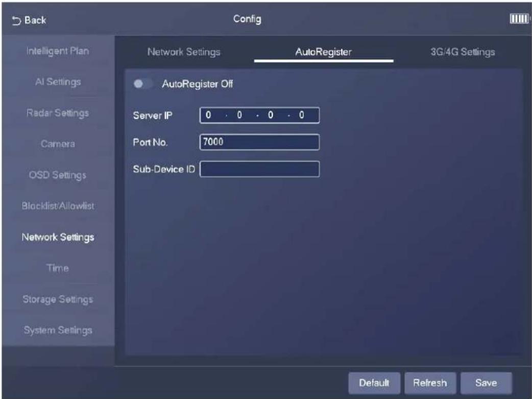532x399 pixels.
Task: Open System Settings in sidebar
Action: tap(58, 330)
